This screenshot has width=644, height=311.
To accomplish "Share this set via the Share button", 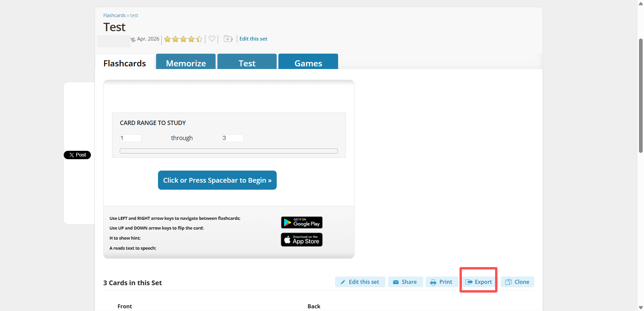I will click(x=405, y=282).
